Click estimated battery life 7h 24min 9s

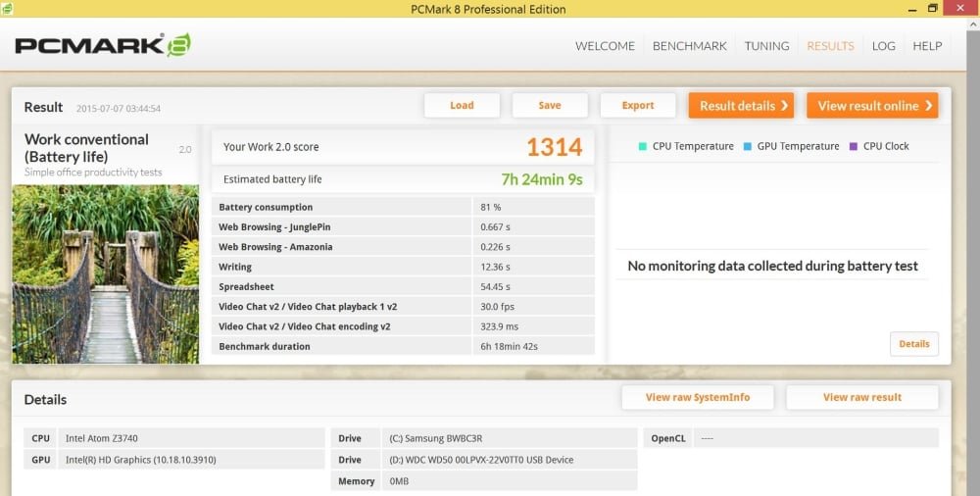coord(542,179)
